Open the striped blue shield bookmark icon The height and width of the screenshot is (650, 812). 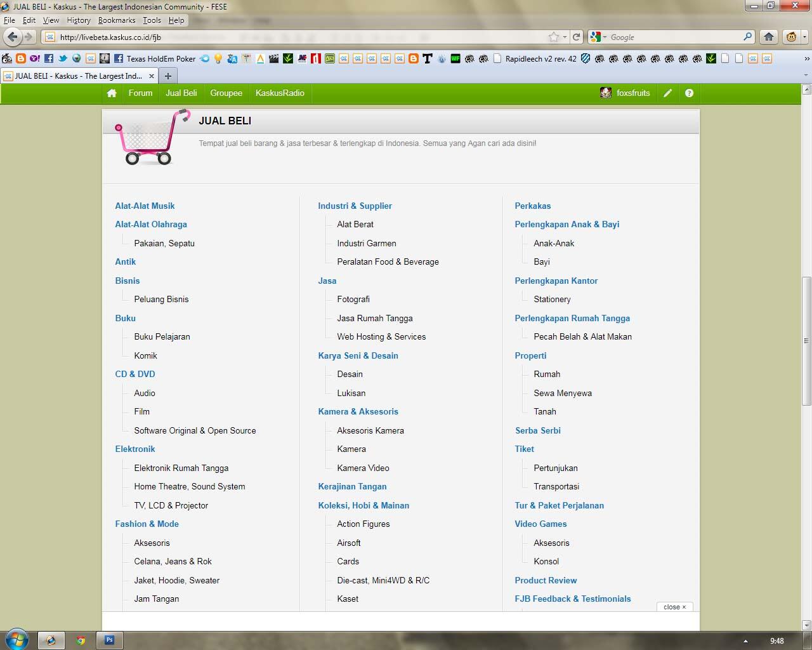[x=586, y=58]
